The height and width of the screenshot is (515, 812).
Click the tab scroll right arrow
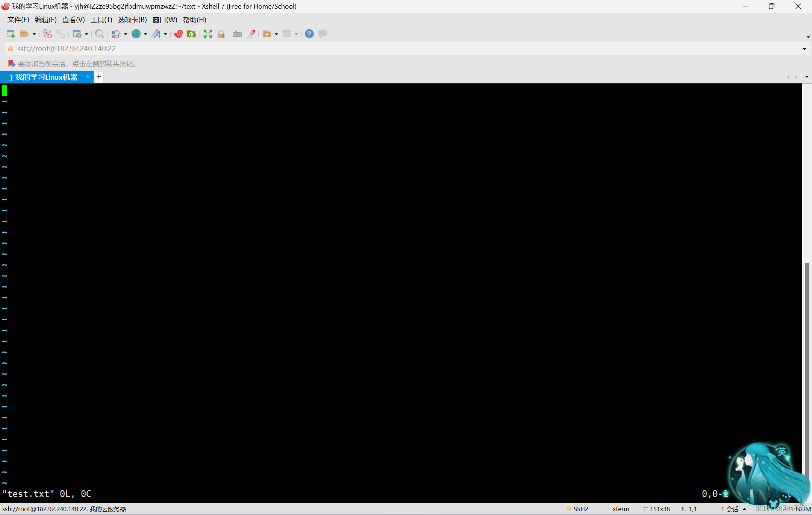[796, 77]
